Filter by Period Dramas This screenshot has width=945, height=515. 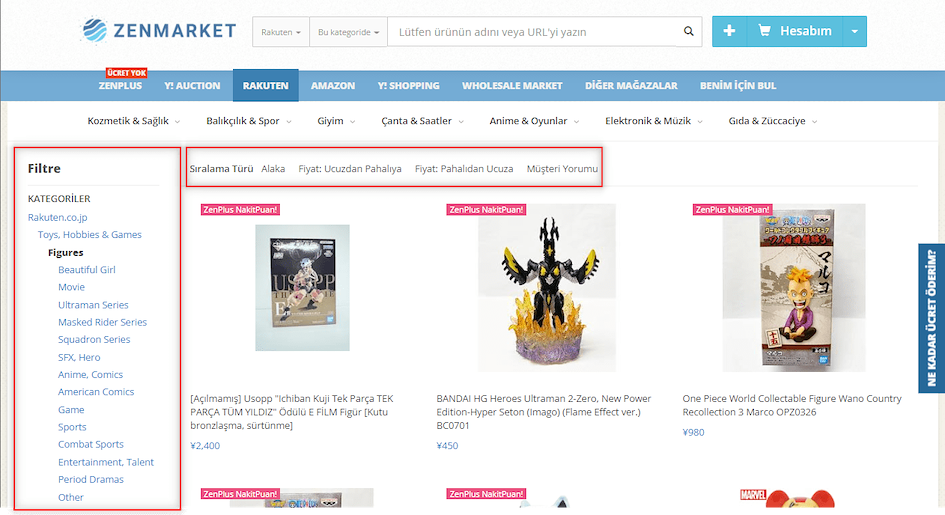[90, 479]
